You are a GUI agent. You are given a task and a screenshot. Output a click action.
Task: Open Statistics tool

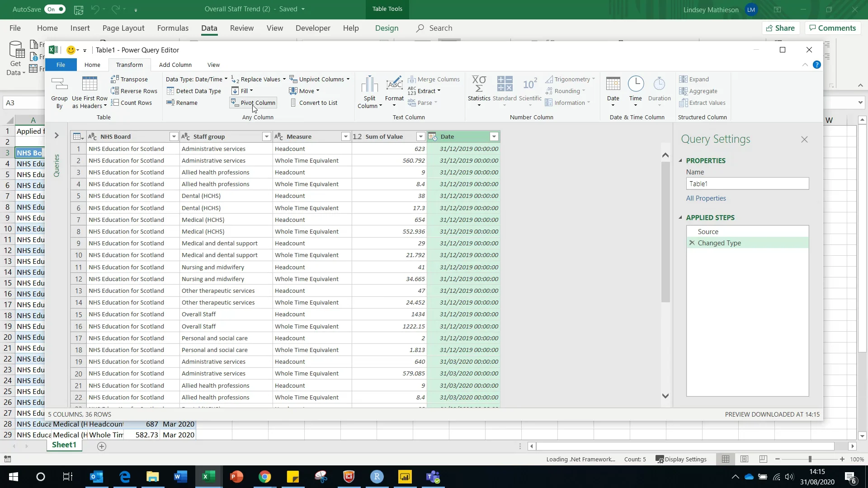(x=479, y=92)
